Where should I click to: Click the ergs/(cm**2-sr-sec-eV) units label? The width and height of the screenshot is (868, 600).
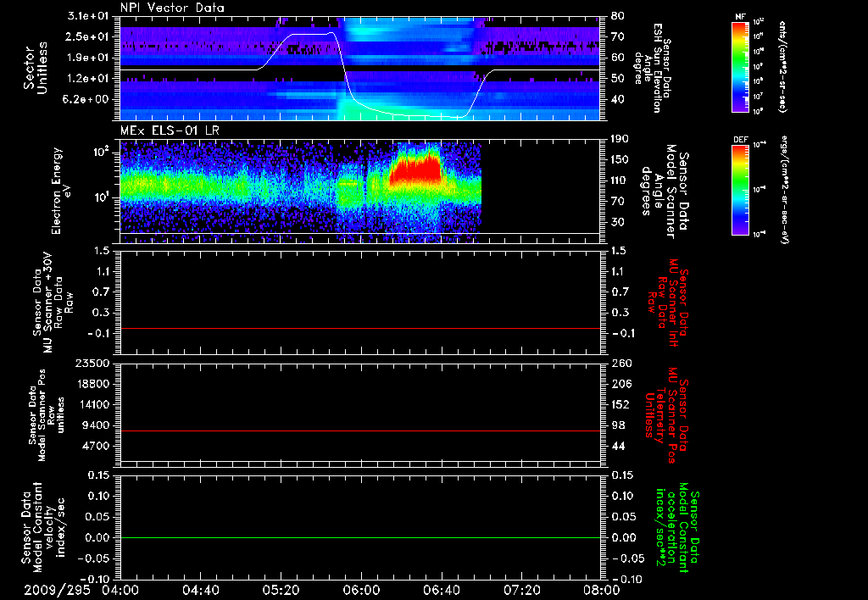[x=785, y=190]
